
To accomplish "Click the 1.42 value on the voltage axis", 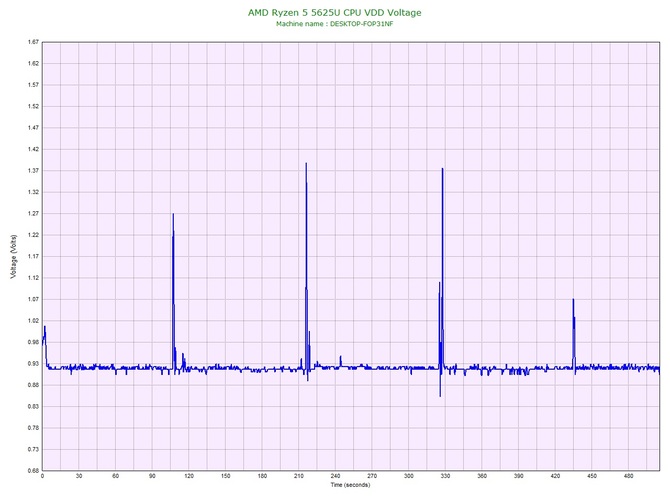I will point(33,149).
